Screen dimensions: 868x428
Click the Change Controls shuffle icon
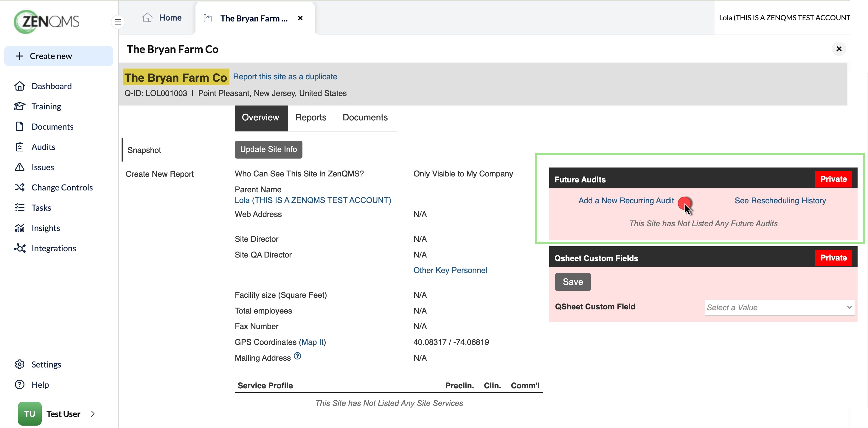pos(20,187)
